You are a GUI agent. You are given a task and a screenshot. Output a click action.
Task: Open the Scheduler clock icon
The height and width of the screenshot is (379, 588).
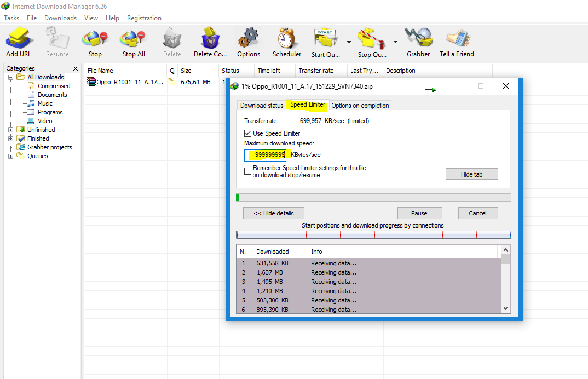pos(286,38)
